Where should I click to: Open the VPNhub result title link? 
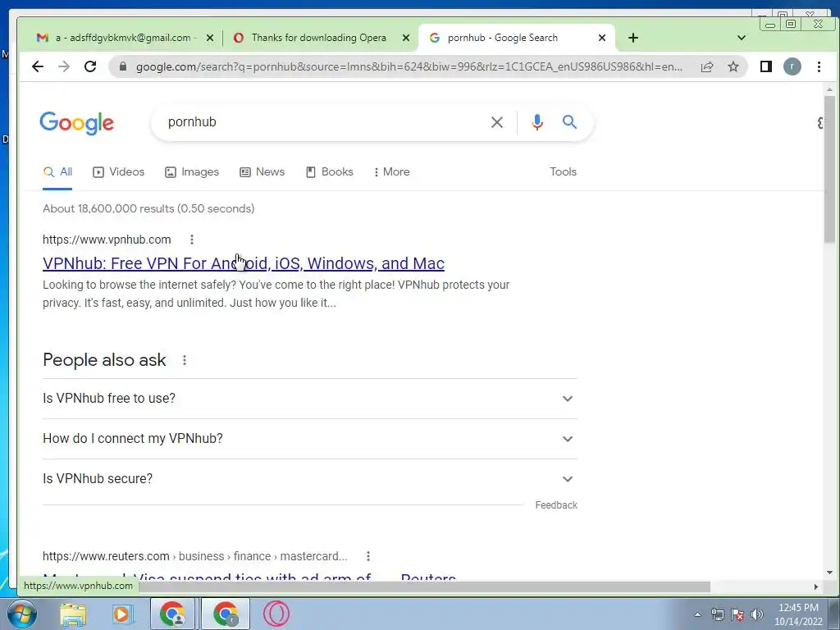[x=243, y=263]
